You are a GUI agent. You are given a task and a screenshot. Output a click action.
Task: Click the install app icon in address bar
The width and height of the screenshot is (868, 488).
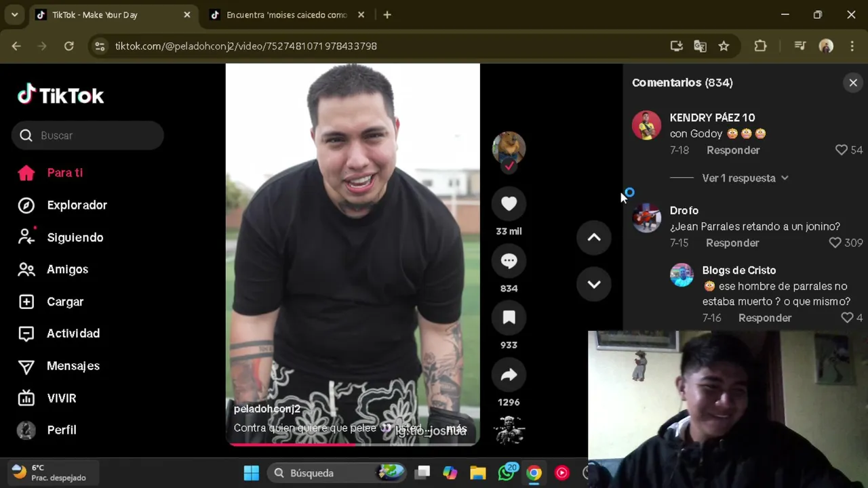point(676,46)
